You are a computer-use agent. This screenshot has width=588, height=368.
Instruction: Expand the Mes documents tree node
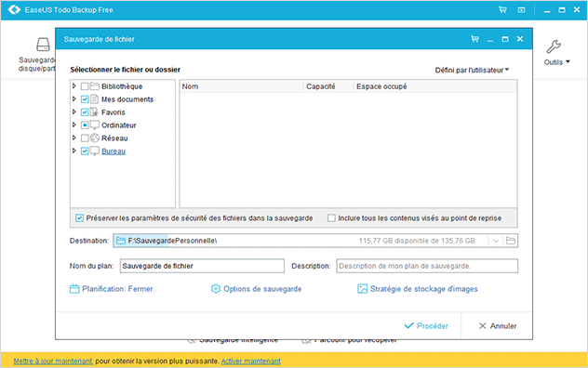tap(74, 99)
